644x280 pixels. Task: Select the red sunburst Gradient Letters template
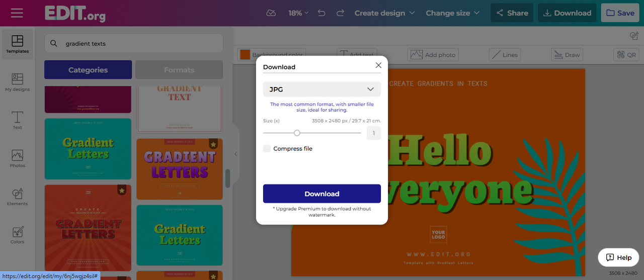coord(88,228)
